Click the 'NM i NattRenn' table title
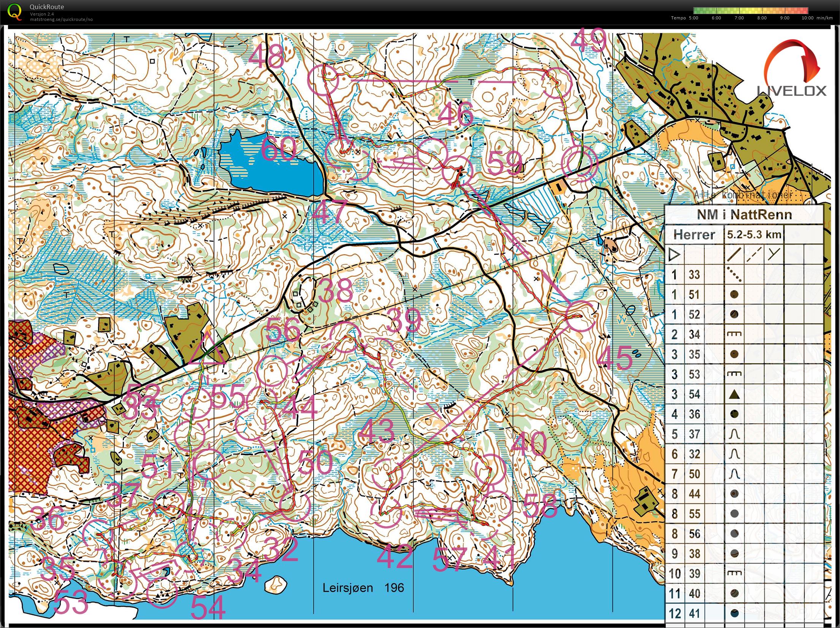This screenshot has height=628, width=840. [744, 215]
